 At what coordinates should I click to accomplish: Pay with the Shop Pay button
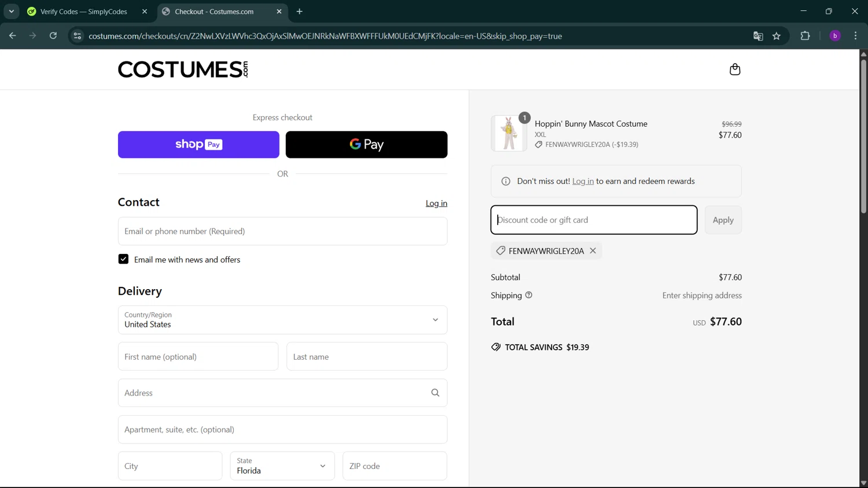(198, 145)
